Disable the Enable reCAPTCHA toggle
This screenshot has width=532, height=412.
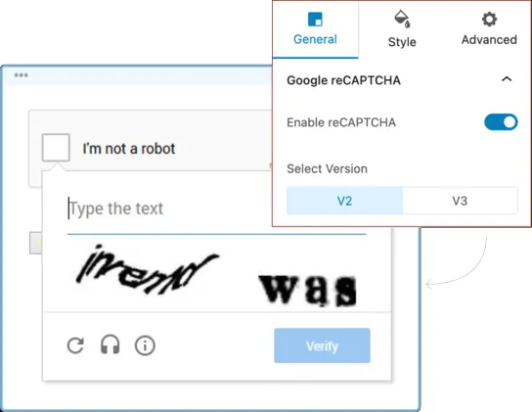tap(501, 122)
